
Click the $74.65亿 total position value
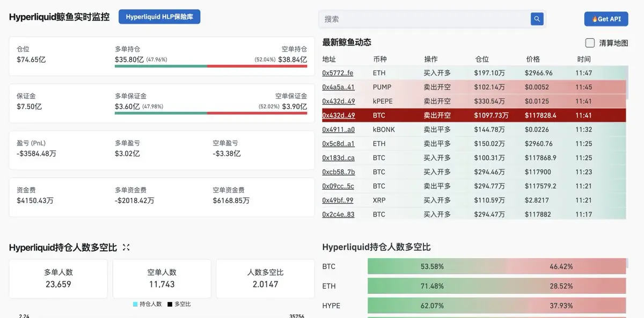click(x=31, y=60)
